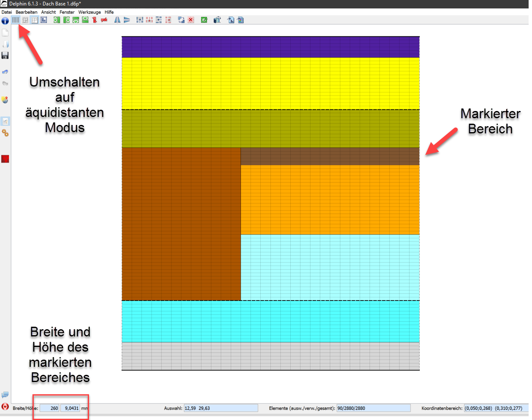Screen dimensions: 532x420
Task: Click the horizontal mirror triangles icon
Action: click(117, 20)
